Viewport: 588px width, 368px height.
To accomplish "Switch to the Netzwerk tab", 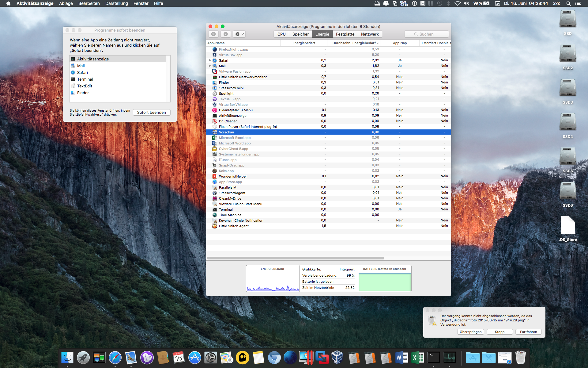I will [x=370, y=34].
